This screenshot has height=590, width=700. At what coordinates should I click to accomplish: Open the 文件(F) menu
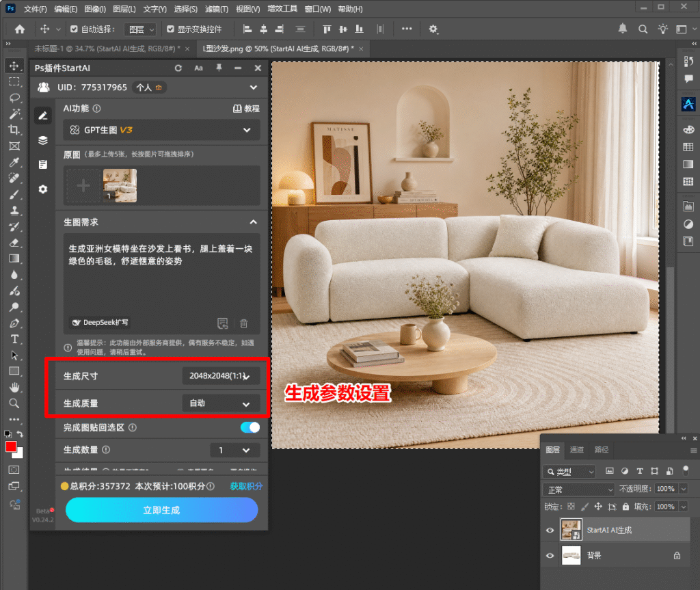(x=36, y=9)
